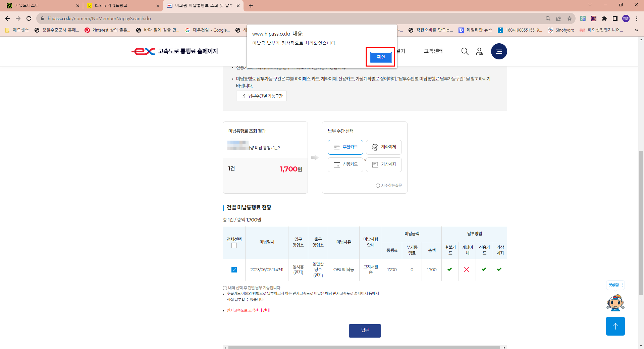Viewport: 644px width, 349px height.
Task: Open Chrome three-dot menu
Action: [637, 18]
